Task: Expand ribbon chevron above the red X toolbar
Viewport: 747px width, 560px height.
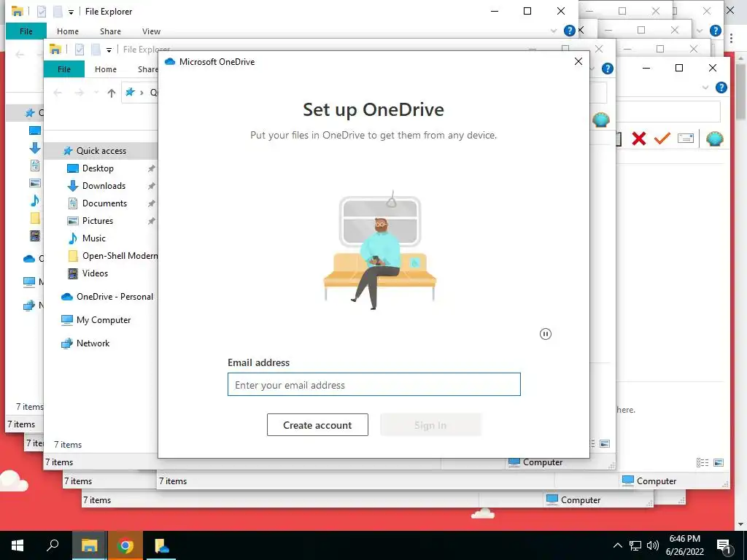Action: pos(705,87)
